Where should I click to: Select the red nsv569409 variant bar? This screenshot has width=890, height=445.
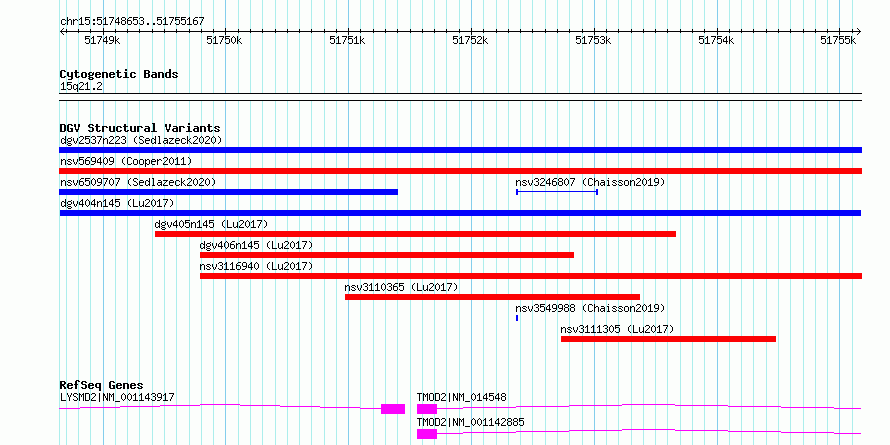[x=460, y=171]
